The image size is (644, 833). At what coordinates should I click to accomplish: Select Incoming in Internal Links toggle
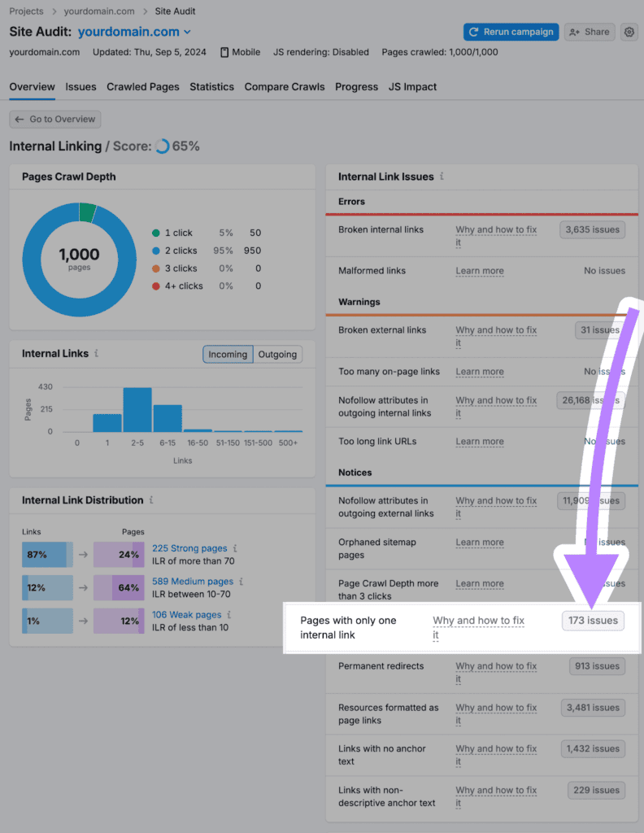coord(228,354)
